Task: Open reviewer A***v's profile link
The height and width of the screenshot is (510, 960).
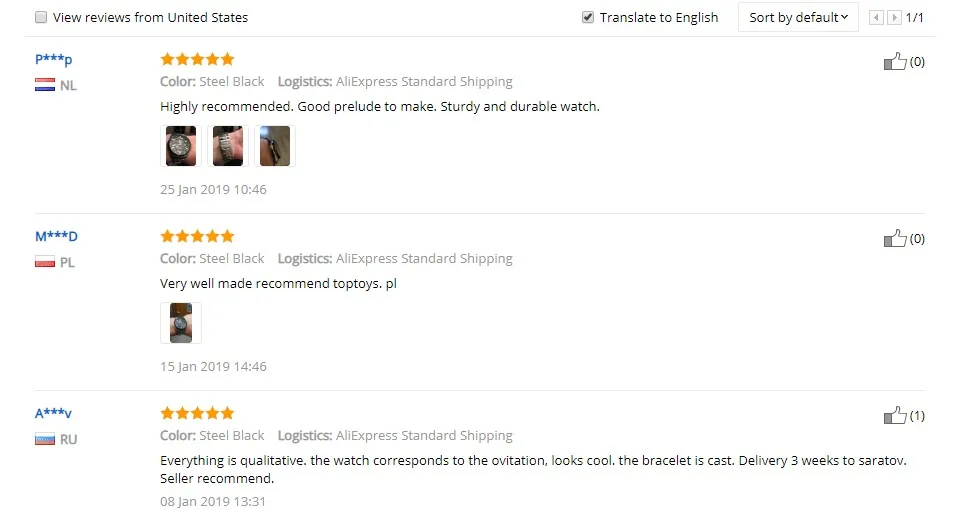Action: point(54,414)
